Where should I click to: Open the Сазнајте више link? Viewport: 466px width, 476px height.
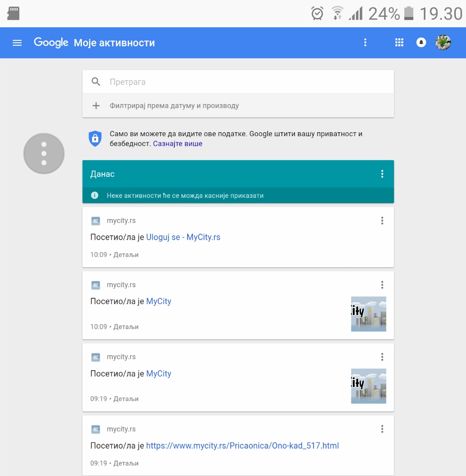tap(178, 144)
